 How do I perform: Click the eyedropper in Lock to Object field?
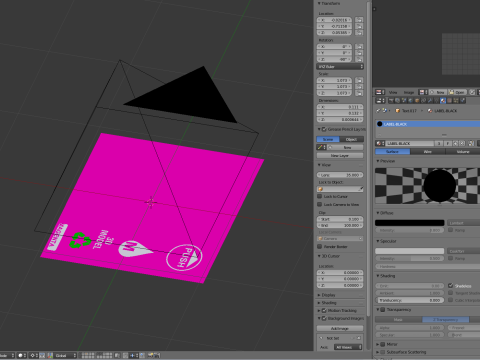pos(361,189)
